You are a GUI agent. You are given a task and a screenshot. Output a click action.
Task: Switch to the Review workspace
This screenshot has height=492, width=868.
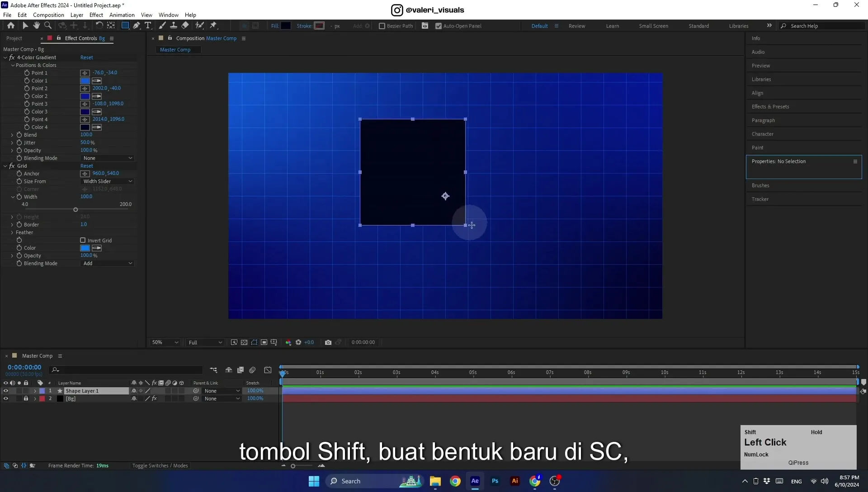[577, 26]
